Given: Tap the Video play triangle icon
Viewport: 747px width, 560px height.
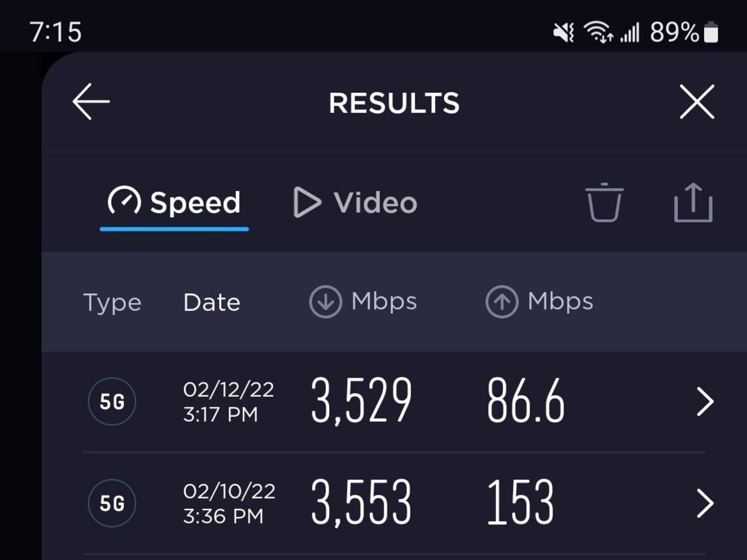Looking at the screenshot, I should pyautogui.click(x=307, y=202).
